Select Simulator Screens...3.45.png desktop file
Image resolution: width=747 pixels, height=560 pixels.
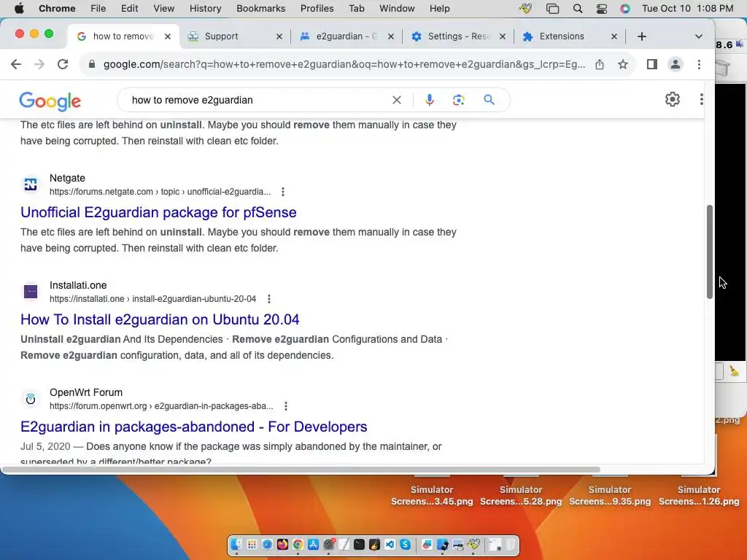coord(432,495)
